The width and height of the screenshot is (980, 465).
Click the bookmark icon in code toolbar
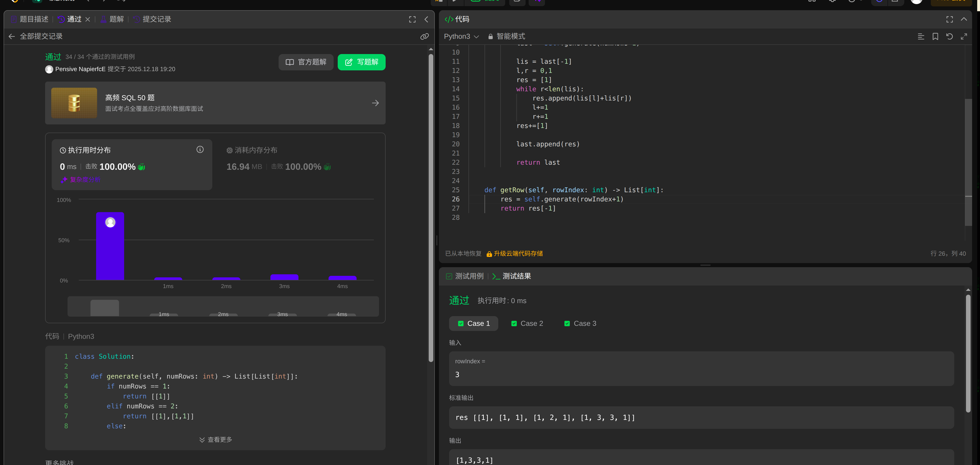click(x=935, y=36)
